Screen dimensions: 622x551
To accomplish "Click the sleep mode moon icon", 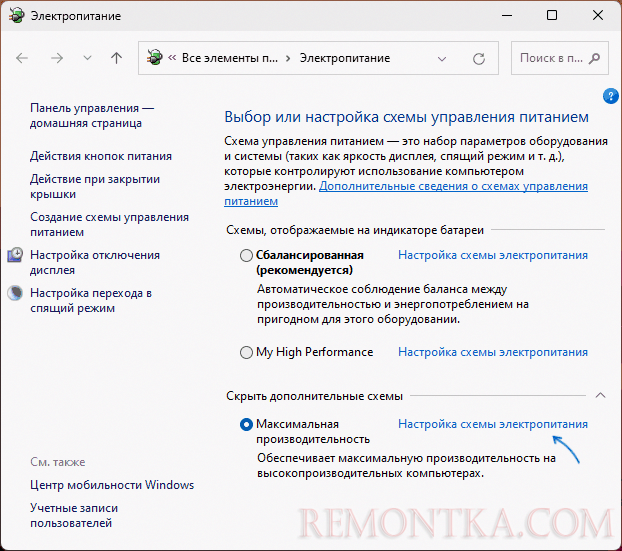I will 15,293.
